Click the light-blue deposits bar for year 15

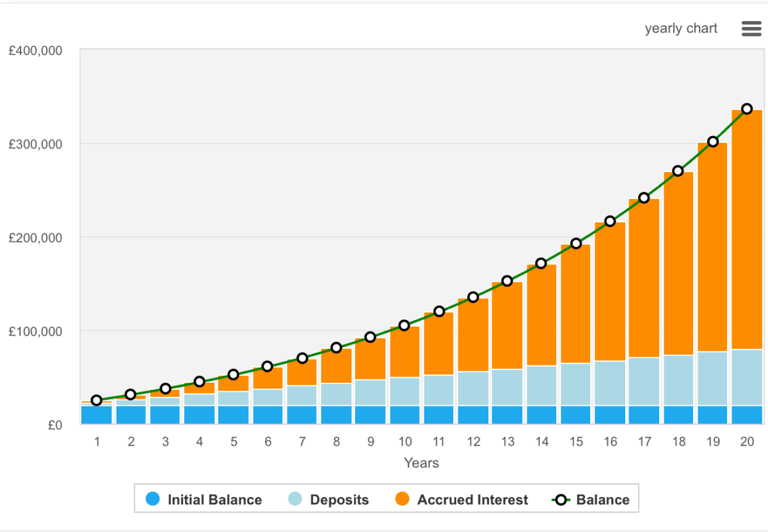(575, 384)
